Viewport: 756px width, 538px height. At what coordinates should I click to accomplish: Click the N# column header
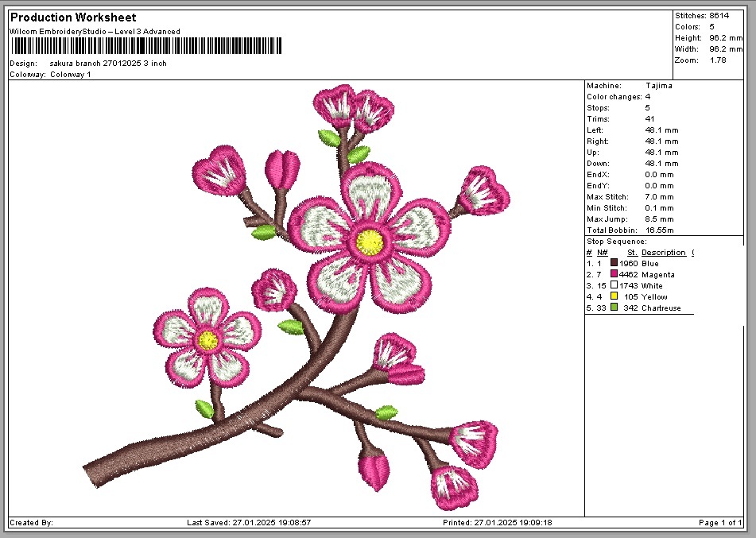[602, 253]
